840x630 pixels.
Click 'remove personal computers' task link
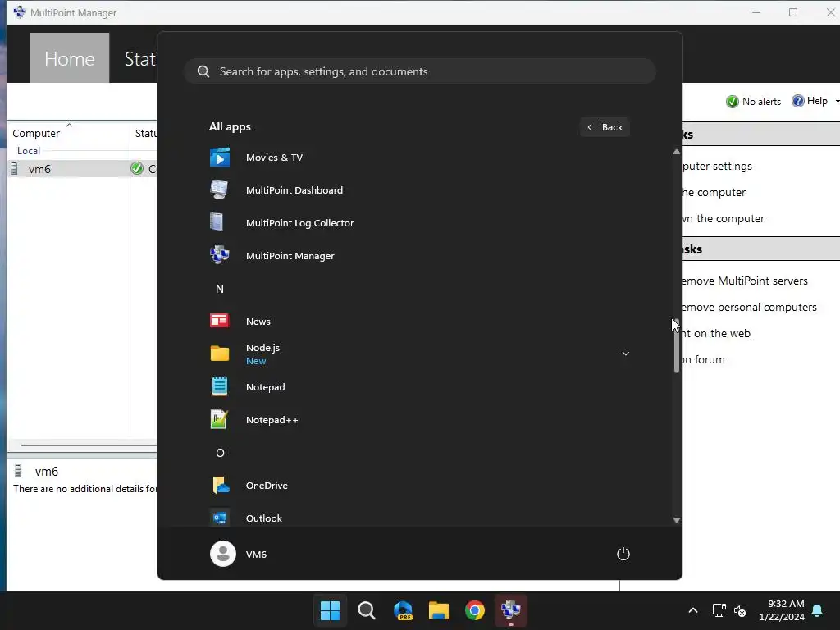(x=749, y=307)
